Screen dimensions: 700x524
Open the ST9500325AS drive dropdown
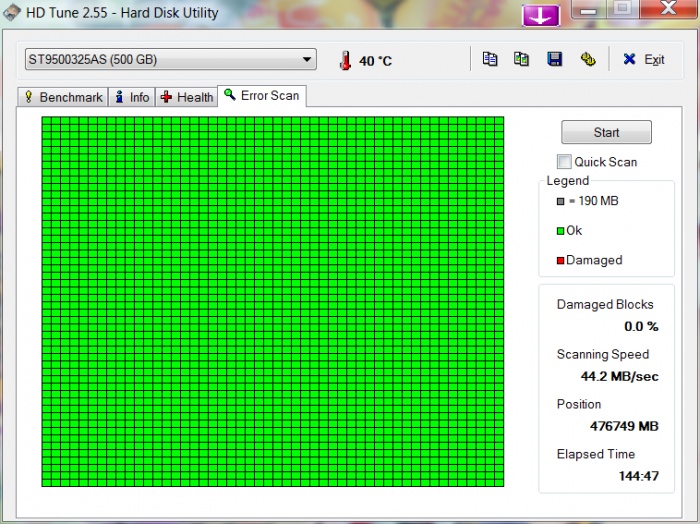pyautogui.click(x=171, y=59)
